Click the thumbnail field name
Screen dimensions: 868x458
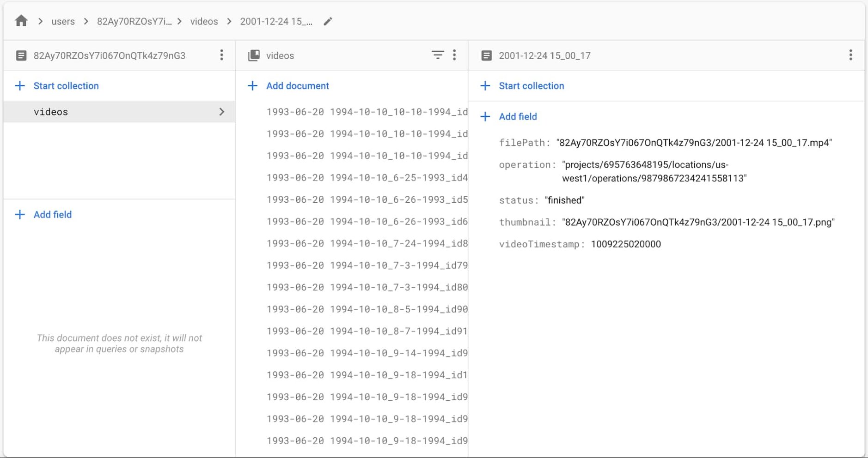(x=527, y=223)
